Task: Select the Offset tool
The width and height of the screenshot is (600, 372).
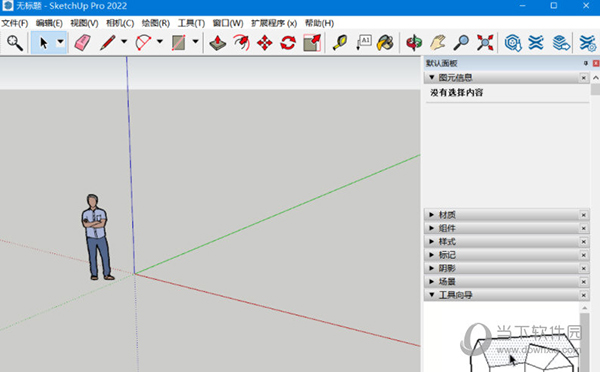Action: click(x=241, y=42)
